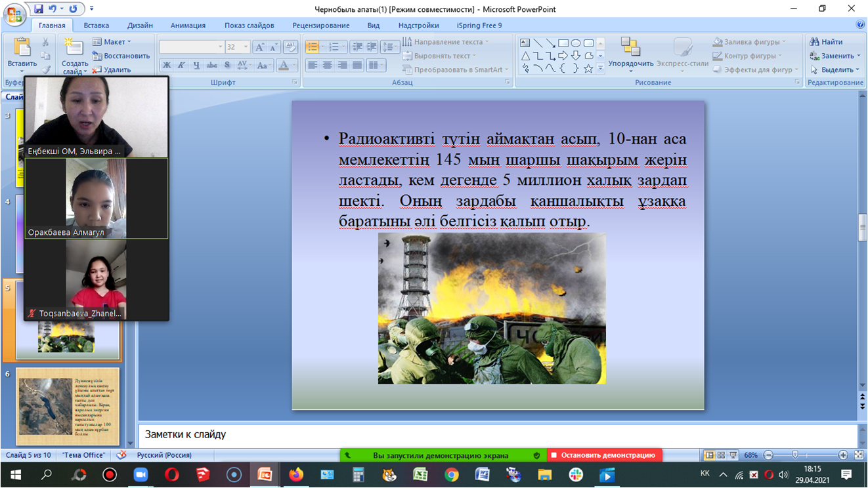Screen dimensions: 868x488
Task: Click the bulleted list icon
Action: click(x=312, y=47)
